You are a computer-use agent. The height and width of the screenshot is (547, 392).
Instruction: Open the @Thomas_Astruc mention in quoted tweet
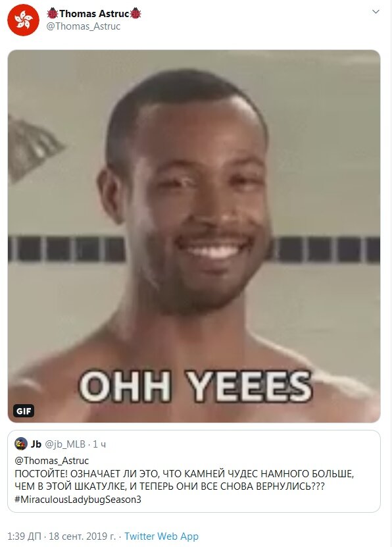51,461
